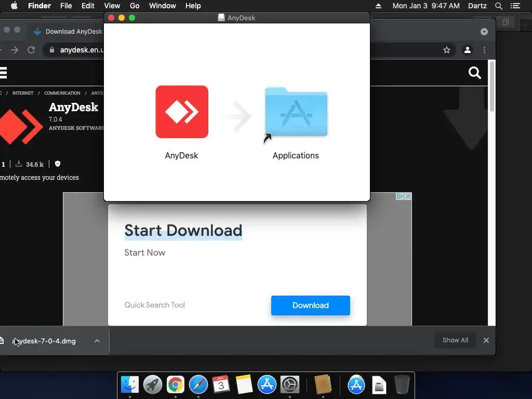
Task: Open Safari from the Dock
Action: [x=198, y=385]
